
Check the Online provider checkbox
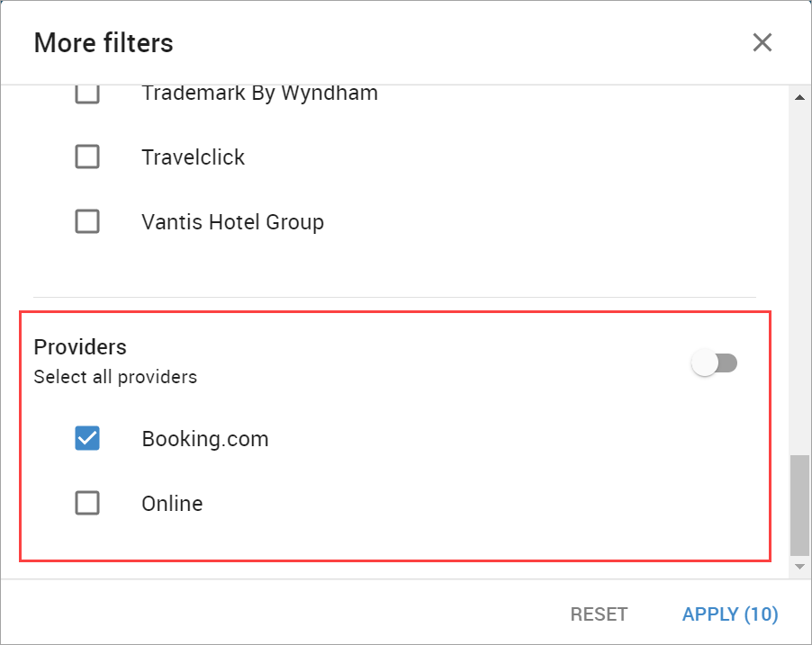coord(87,503)
